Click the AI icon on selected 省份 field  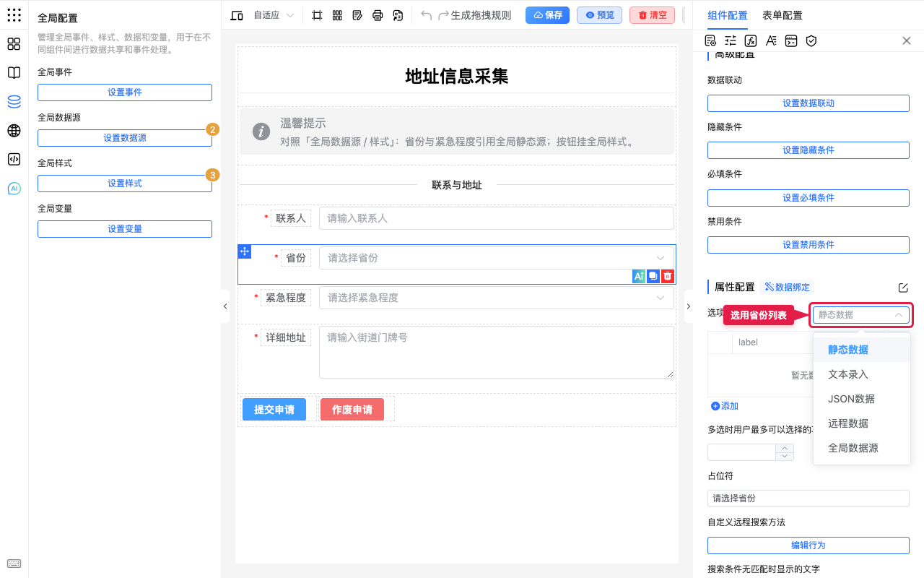click(x=638, y=276)
